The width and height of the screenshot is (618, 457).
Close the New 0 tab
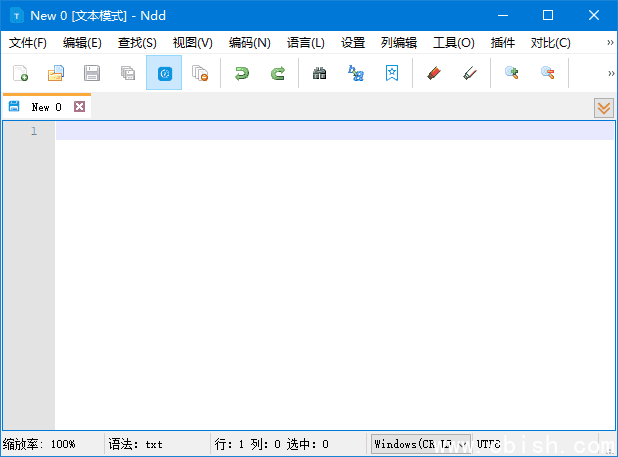pyautogui.click(x=80, y=107)
